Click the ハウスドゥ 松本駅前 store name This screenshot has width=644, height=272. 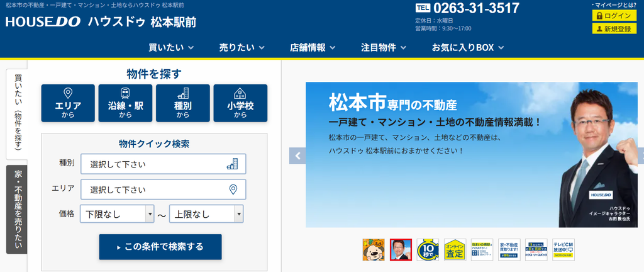click(x=142, y=22)
